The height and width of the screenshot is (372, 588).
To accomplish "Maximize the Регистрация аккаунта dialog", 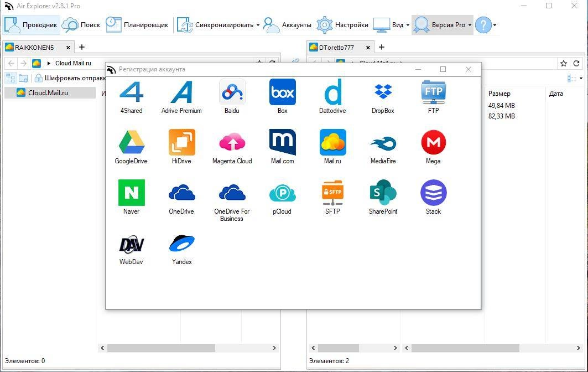I will [443, 69].
